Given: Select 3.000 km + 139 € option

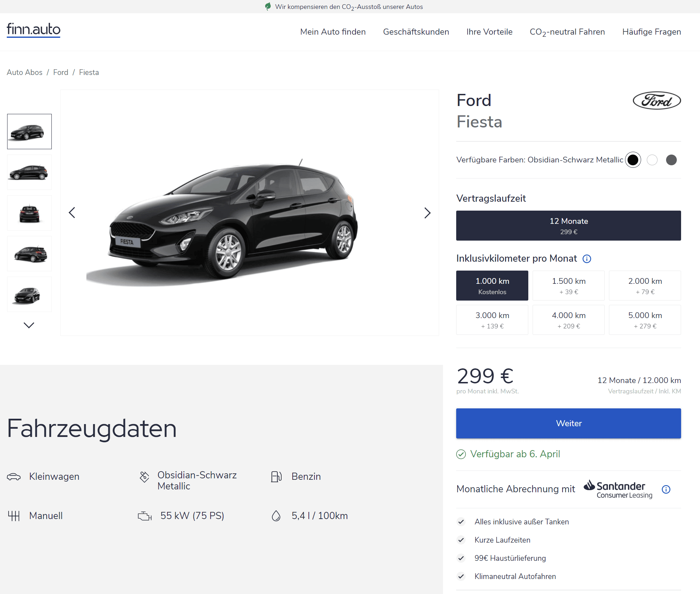Looking at the screenshot, I should point(492,320).
